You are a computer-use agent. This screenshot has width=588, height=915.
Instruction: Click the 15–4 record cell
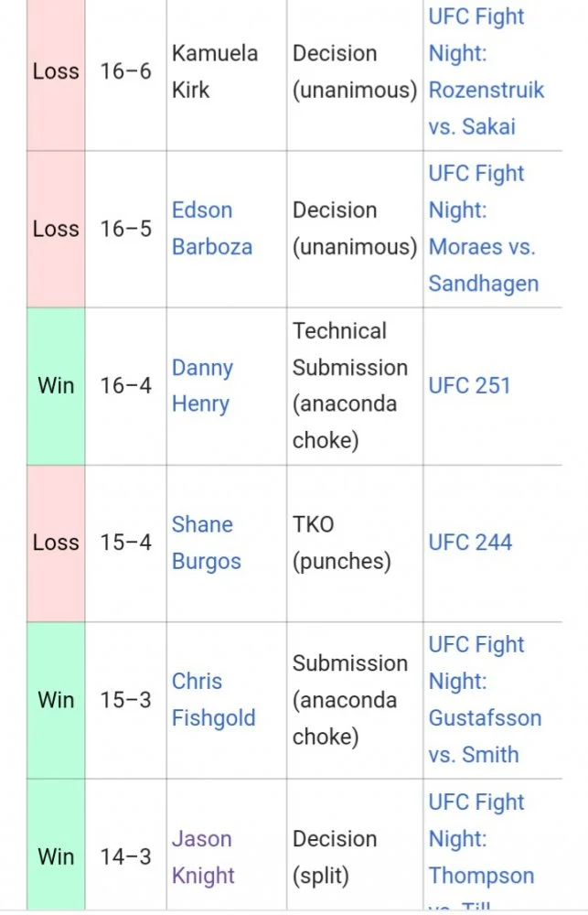point(126,543)
